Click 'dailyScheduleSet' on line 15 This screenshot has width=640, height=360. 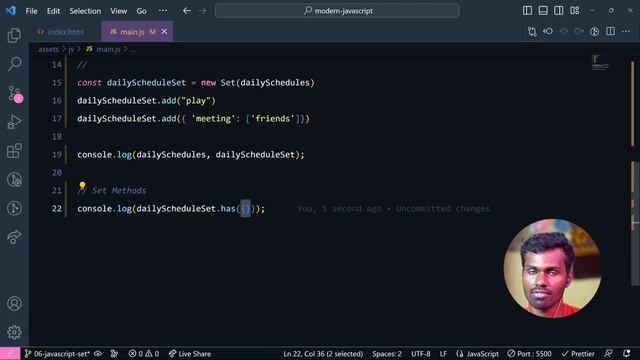coord(147,82)
